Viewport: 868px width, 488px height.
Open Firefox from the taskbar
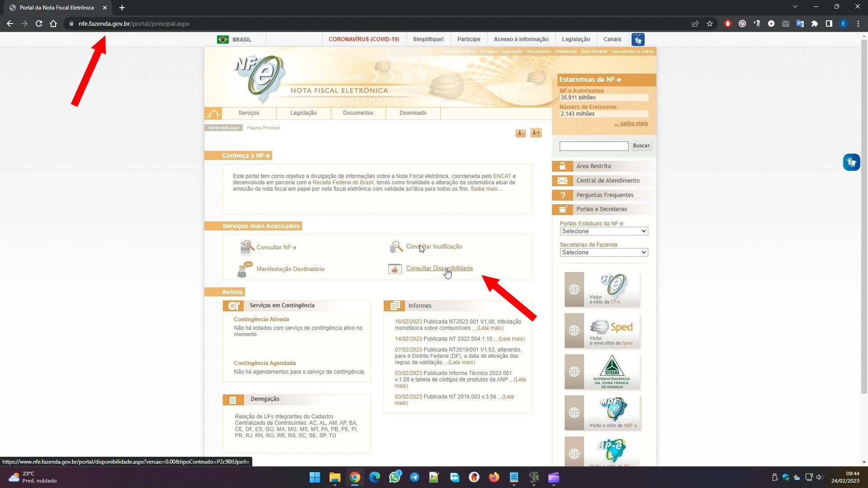494,478
